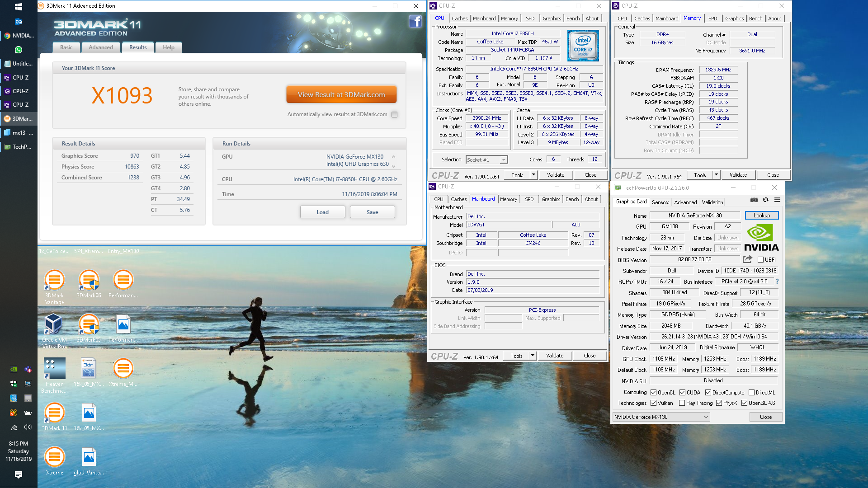
Task: Open the Windows Start menu
Action: (x=19, y=7)
